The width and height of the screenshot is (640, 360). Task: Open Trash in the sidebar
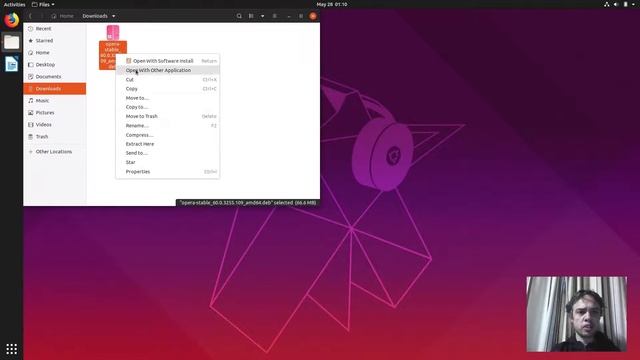click(x=55, y=137)
